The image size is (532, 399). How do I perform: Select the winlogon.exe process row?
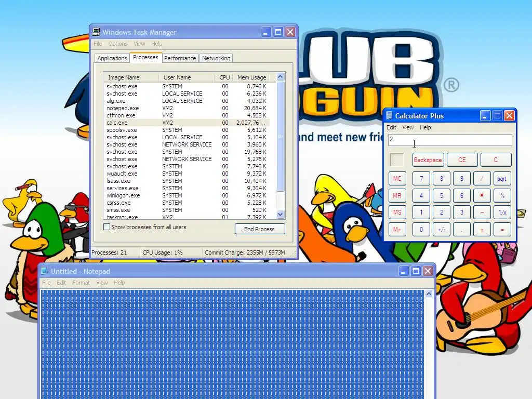click(187, 195)
